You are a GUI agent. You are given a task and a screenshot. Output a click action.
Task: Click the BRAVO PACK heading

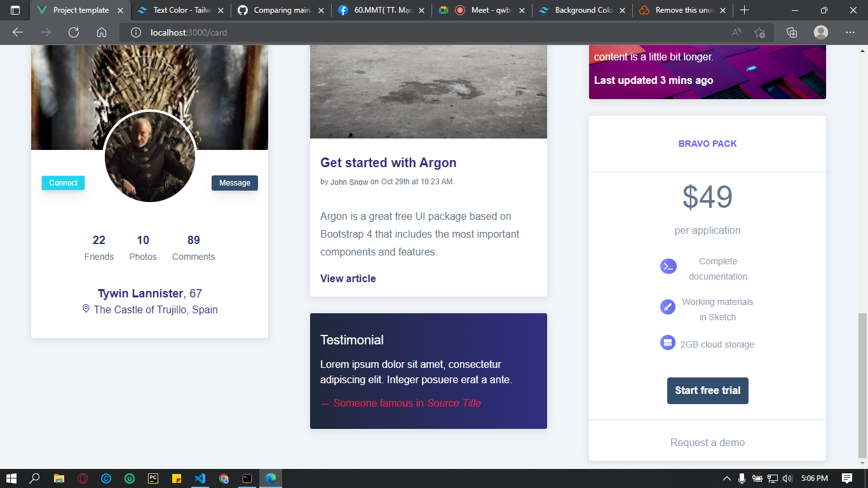(708, 144)
